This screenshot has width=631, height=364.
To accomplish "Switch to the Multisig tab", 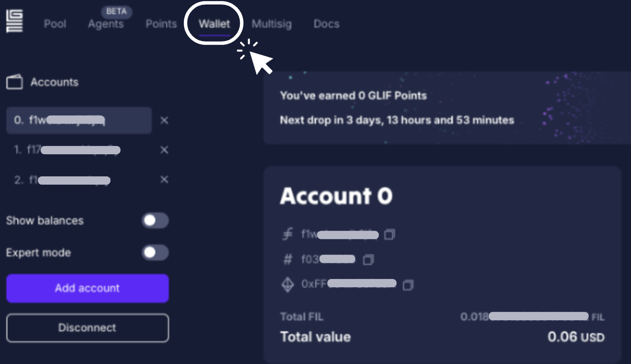I will coord(272,24).
